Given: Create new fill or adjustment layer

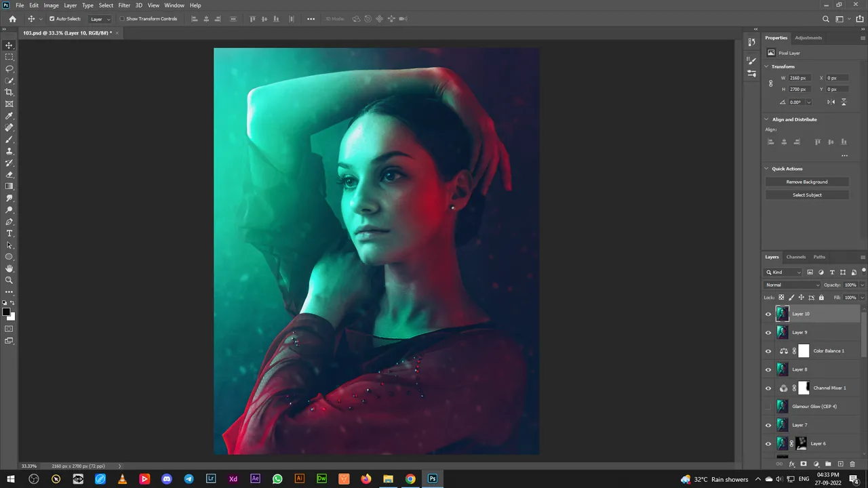Looking at the screenshot, I should 816,464.
